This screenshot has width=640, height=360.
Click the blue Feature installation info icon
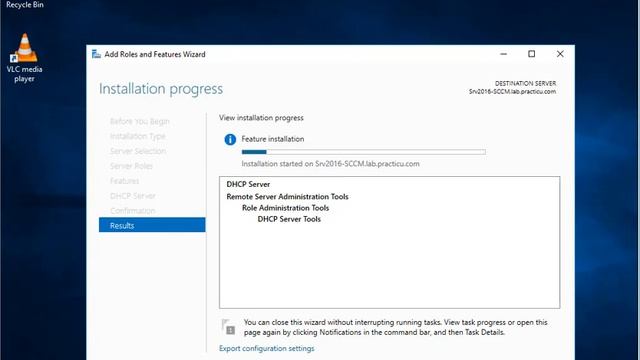click(x=230, y=140)
